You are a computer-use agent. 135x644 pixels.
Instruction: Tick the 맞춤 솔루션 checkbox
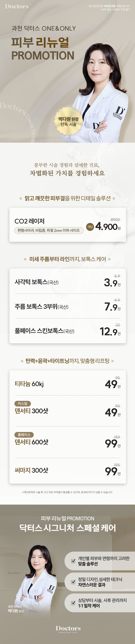click(x=73, y=561)
